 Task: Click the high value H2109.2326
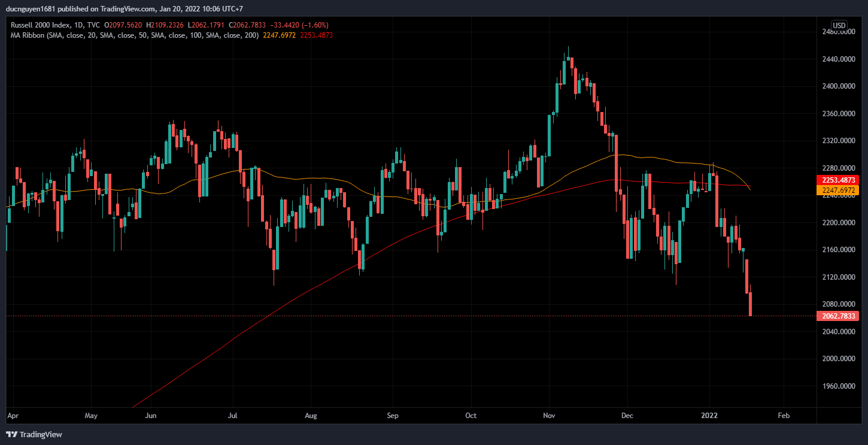tap(164, 25)
